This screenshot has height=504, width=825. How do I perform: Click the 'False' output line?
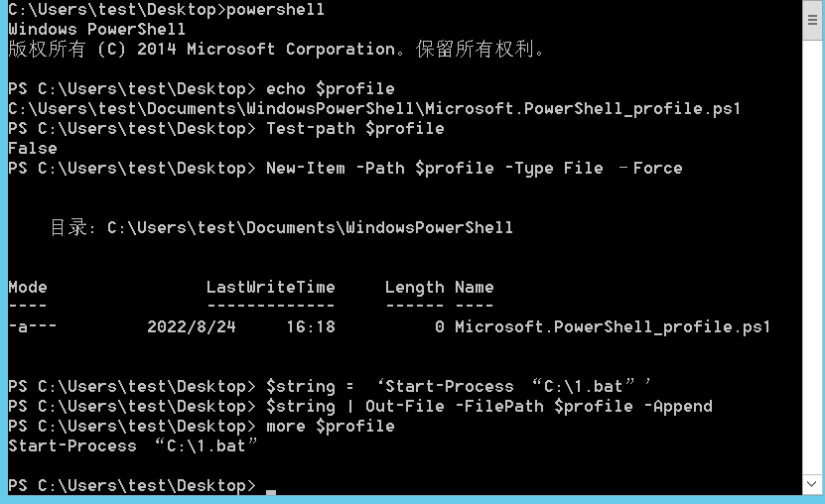(x=33, y=149)
